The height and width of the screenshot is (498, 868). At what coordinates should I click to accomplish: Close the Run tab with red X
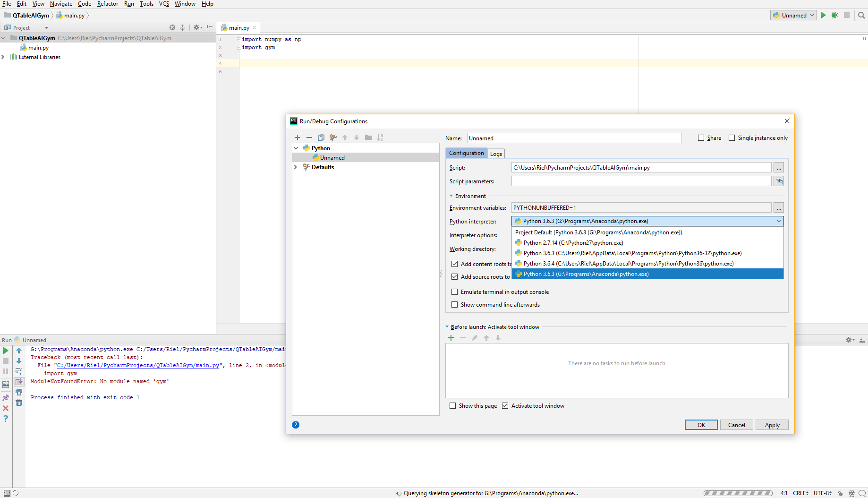click(x=6, y=408)
